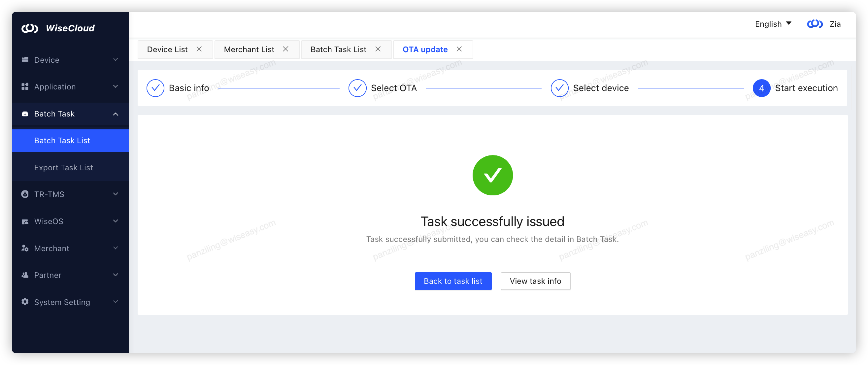Image resolution: width=868 pixels, height=365 pixels.
Task: Expand the System Setting chevron
Action: coord(116,302)
